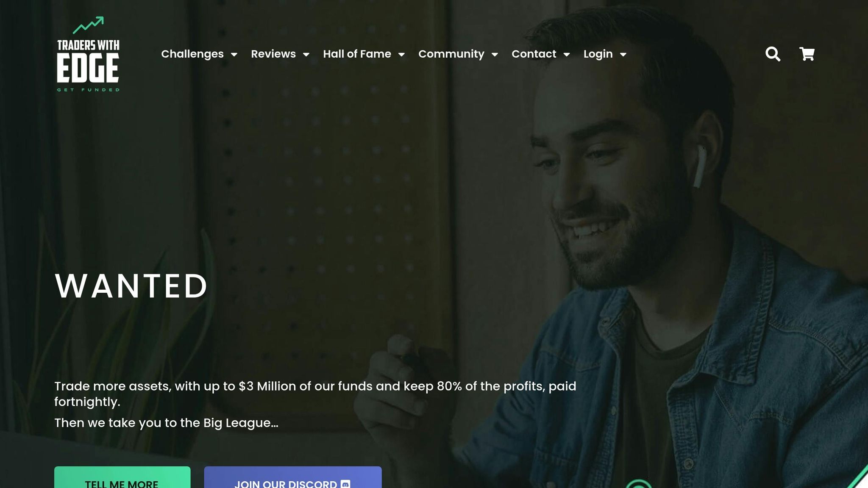
Task: Expand the Contact dropdown arrow
Action: pyautogui.click(x=567, y=54)
